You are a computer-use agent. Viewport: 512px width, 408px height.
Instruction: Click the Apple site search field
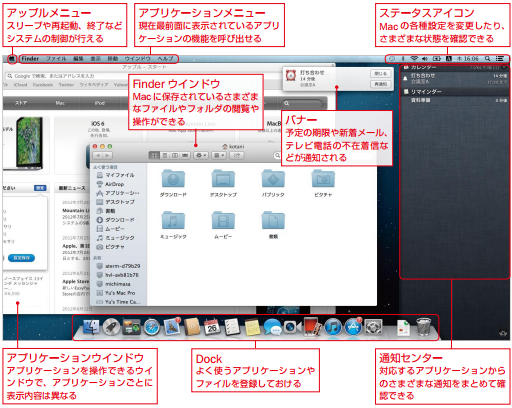click(x=302, y=103)
